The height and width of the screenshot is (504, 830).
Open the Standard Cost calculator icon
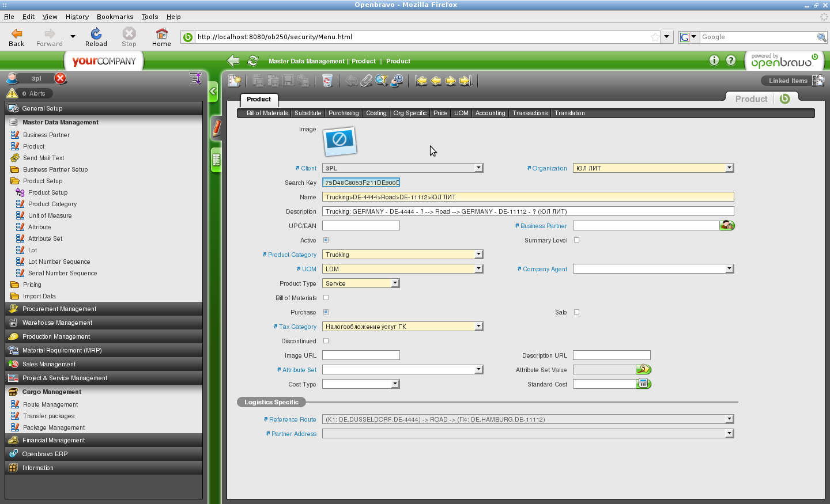643,384
